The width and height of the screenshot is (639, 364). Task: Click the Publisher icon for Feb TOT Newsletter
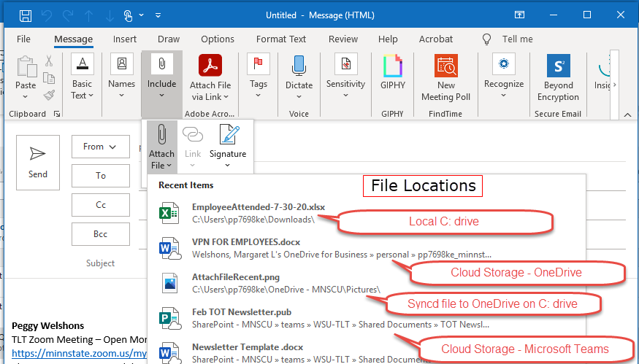(169, 318)
